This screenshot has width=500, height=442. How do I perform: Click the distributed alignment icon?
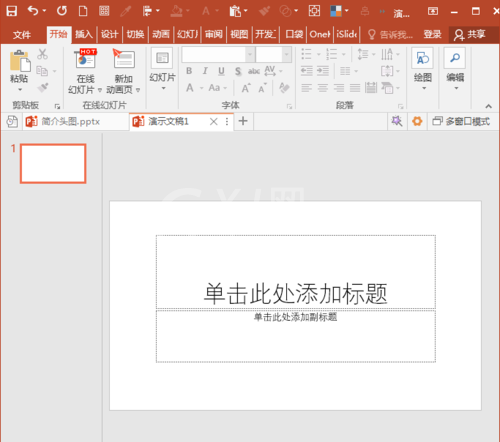click(x=371, y=88)
